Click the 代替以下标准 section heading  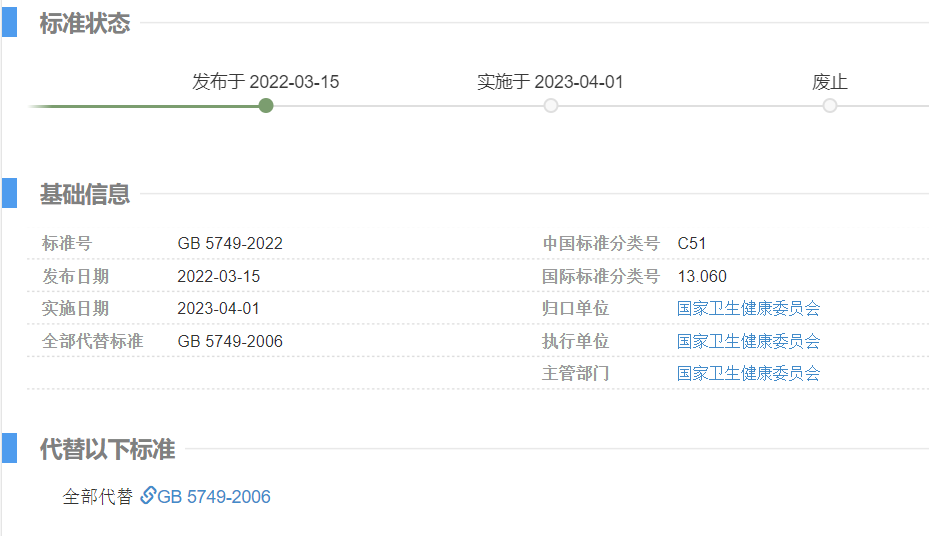[107, 450]
